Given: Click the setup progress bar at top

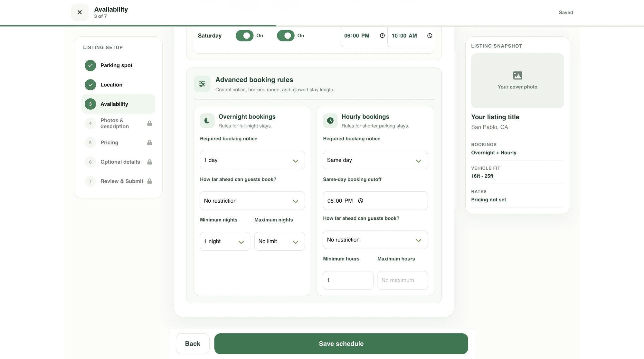Looking at the screenshot, I should [x=322, y=26].
